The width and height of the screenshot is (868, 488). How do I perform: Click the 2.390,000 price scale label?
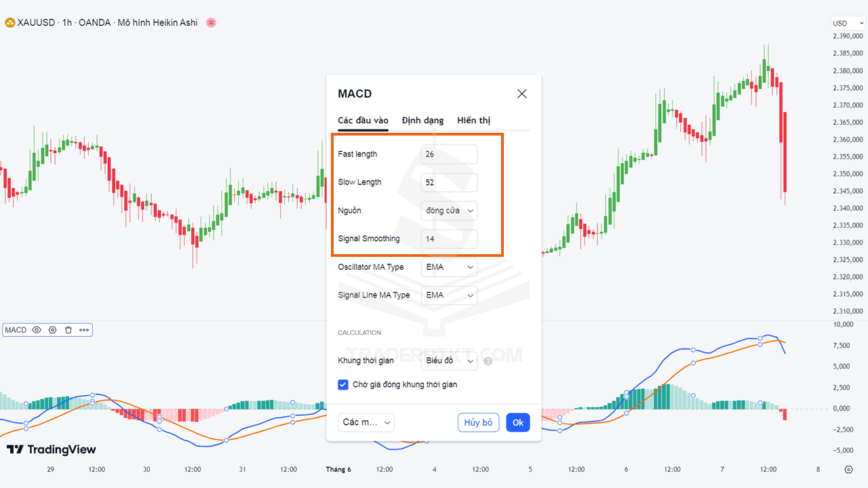click(x=848, y=36)
